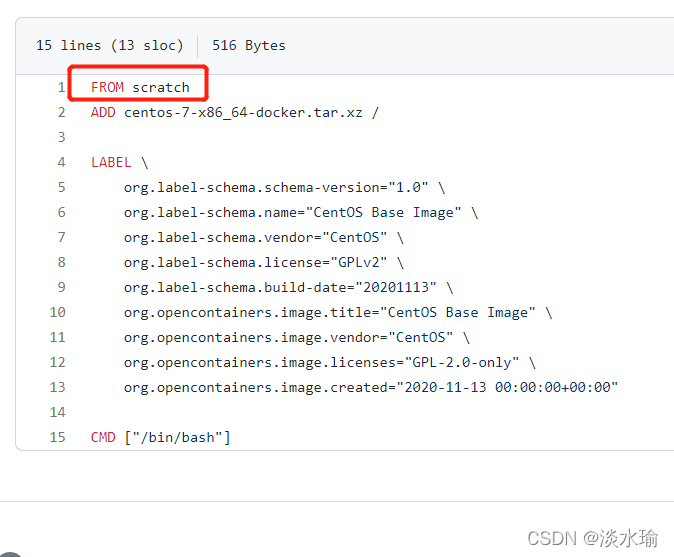
Task: Click label-schema.name="CentOS Base Image" line
Action: [301, 212]
